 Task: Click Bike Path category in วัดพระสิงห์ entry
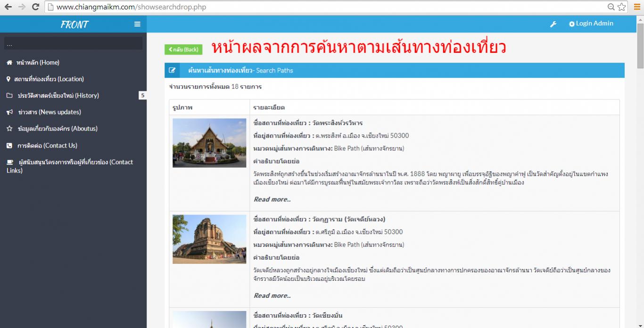coord(369,148)
